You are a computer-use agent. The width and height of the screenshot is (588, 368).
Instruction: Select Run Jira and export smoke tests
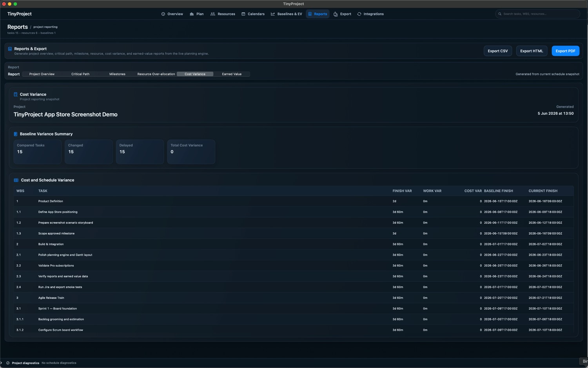click(294, 287)
